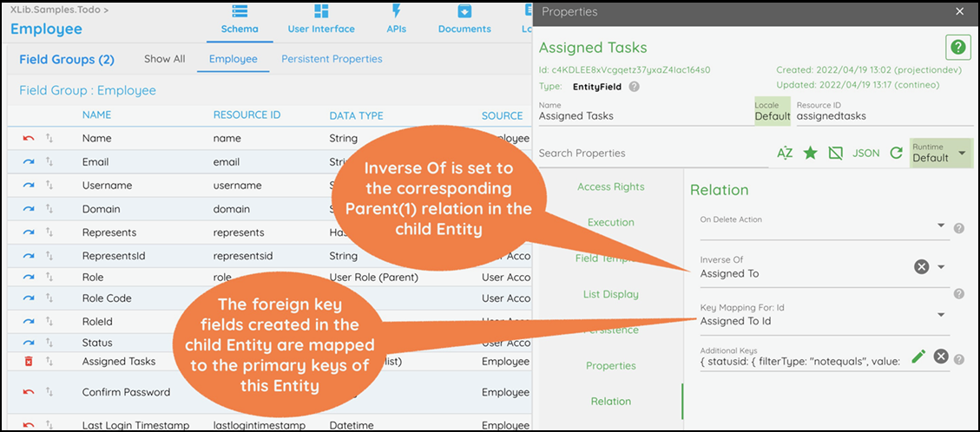The image size is (980, 432).
Task: Toggle the crossed-rectangle icon next to JSON
Action: 836,153
